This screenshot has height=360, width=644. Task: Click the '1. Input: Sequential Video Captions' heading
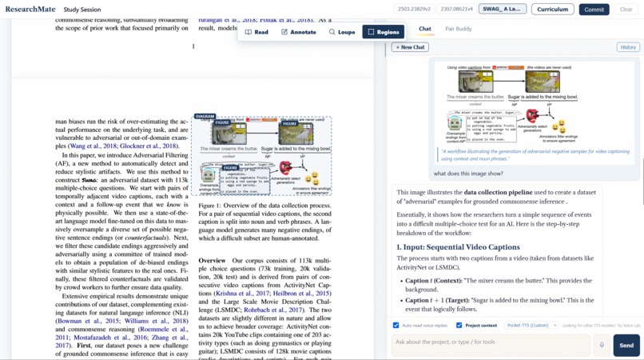(458, 247)
